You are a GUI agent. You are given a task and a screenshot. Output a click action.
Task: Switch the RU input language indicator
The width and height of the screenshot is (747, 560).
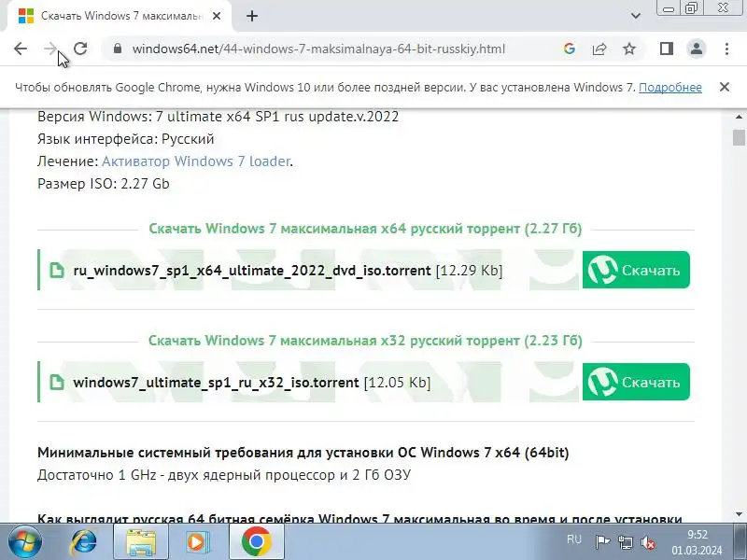[x=574, y=539]
